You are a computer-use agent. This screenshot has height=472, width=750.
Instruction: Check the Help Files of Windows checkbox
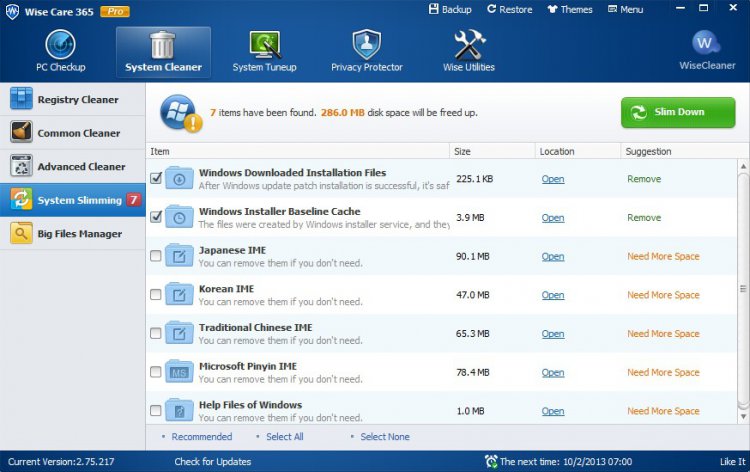155,411
